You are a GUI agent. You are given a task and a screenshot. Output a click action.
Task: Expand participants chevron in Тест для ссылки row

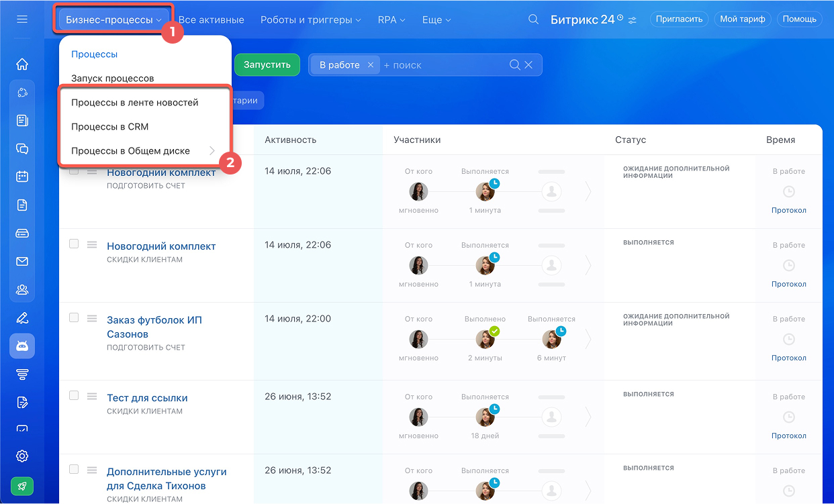point(588,417)
